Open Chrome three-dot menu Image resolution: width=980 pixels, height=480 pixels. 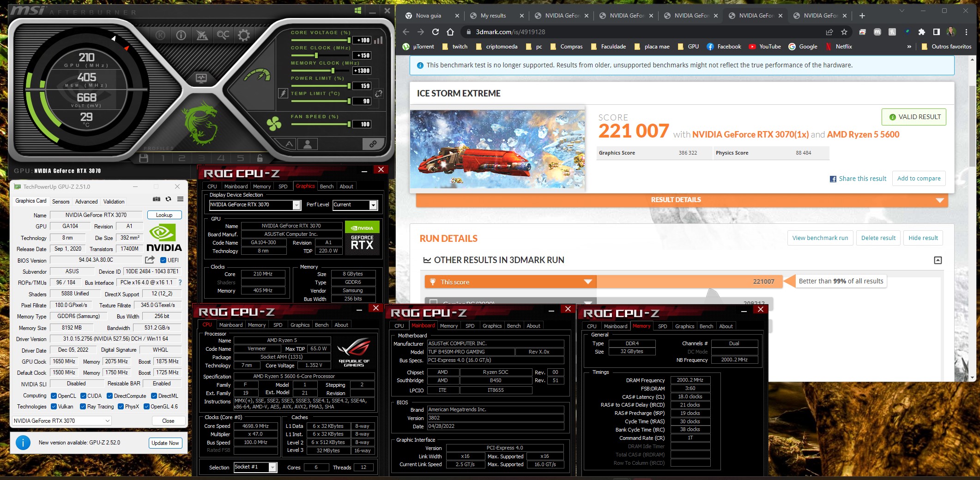pyautogui.click(x=966, y=32)
